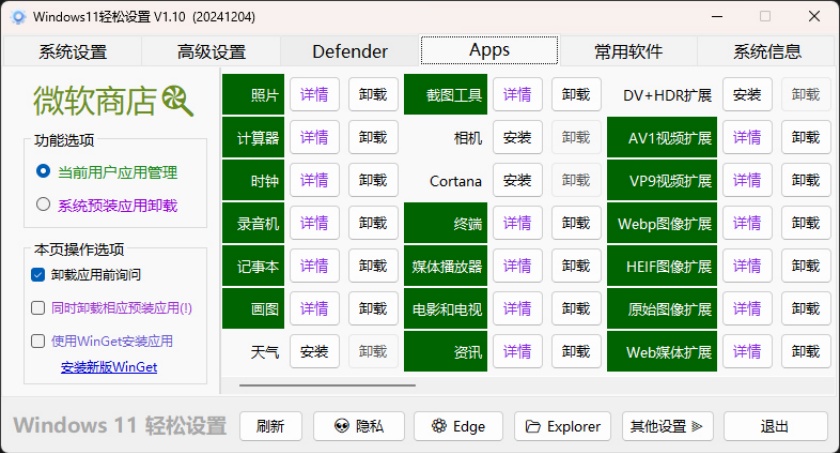
Task: Open privacy settings with the 隐私 button
Action: click(358, 426)
